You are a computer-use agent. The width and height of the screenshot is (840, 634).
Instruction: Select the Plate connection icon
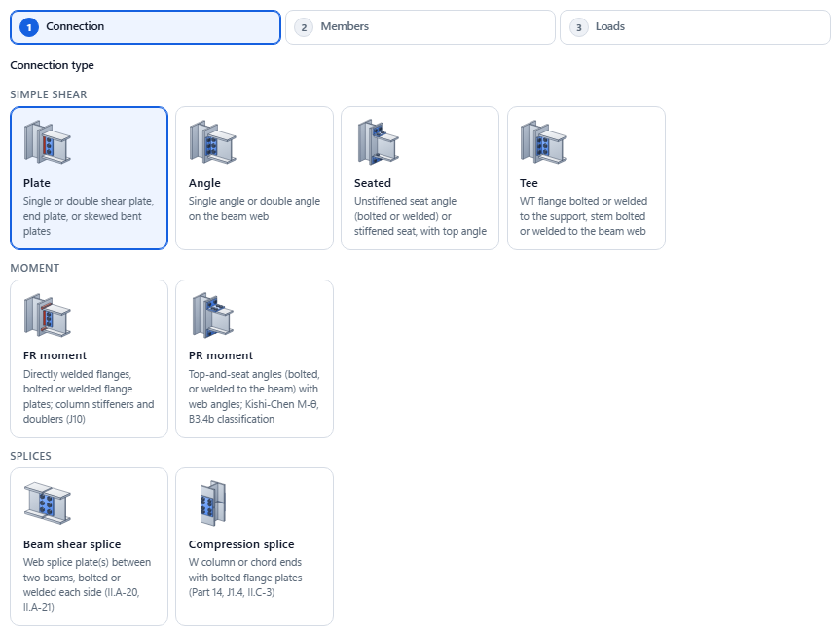click(x=47, y=142)
